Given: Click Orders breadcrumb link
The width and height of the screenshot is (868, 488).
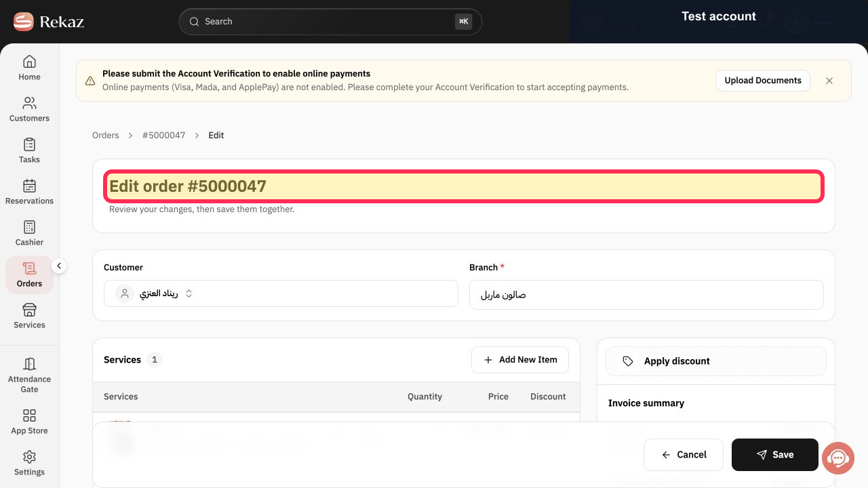Looking at the screenshot, I should point(106,136).
